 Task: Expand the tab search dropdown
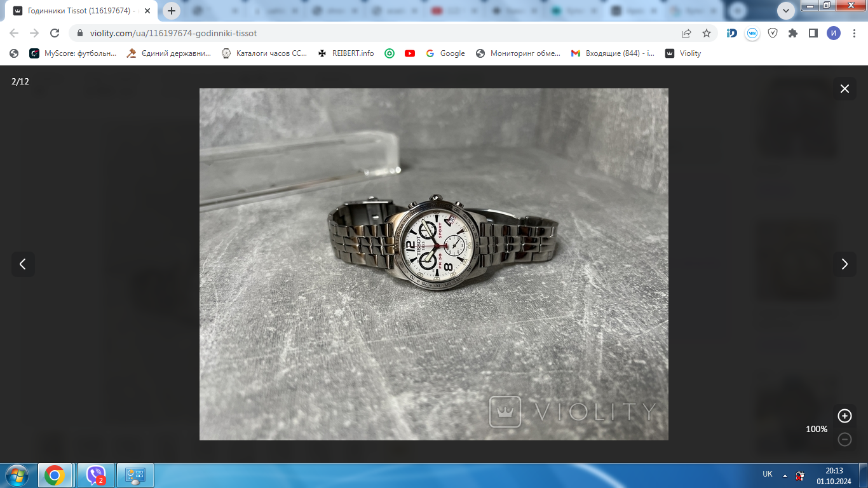[x=787, y=11]
